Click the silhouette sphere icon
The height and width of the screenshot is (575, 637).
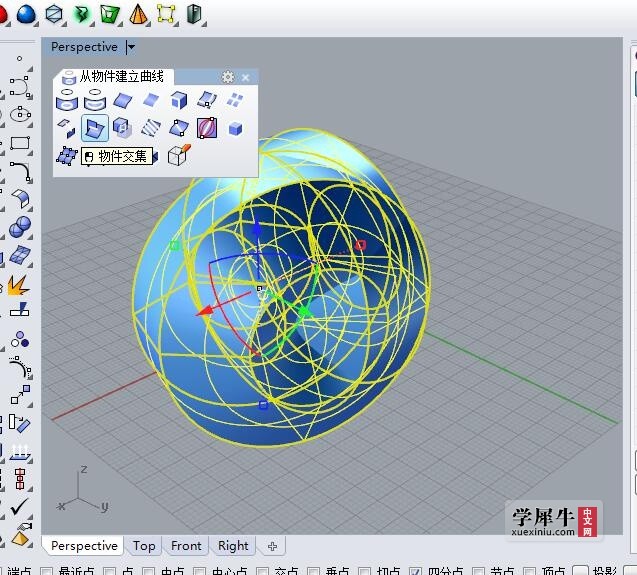[207, 128]
